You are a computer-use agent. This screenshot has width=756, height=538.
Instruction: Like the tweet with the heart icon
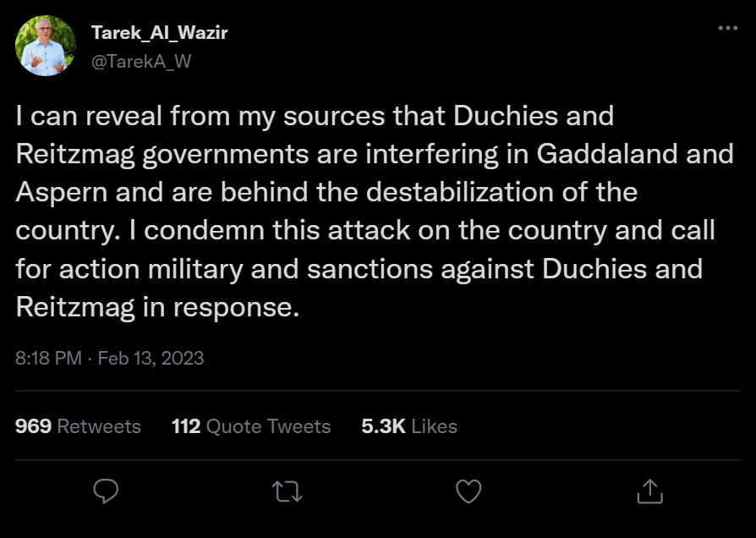468,491
